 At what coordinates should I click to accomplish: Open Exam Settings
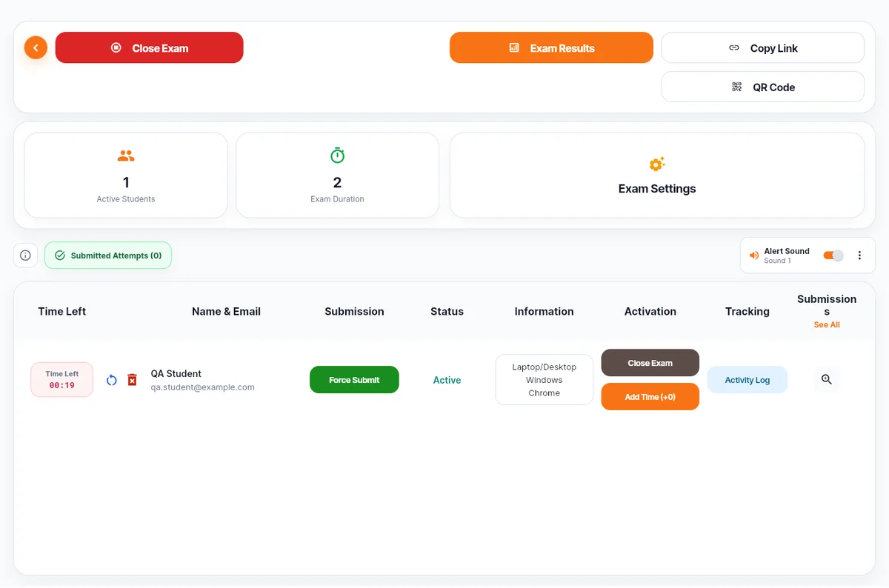pos(657,176)
